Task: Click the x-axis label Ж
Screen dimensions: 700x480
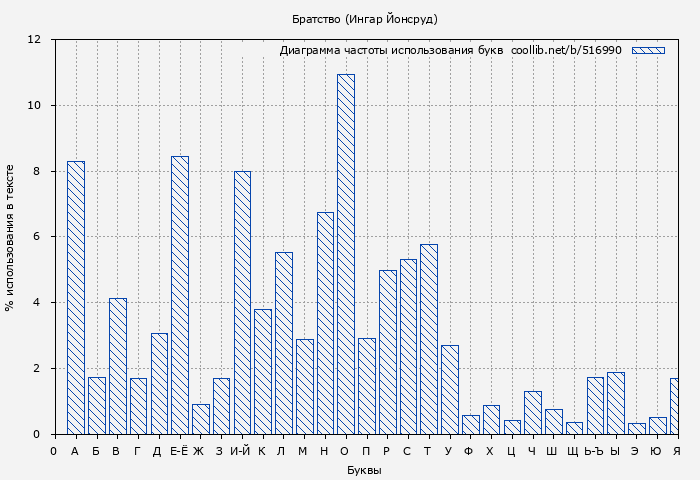Action: [199, 451]
